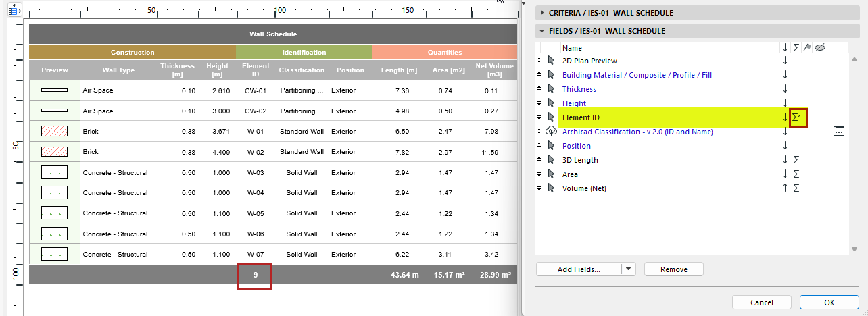
Task: Toggle the Sigma sum on Volume (Net)
Action: coord(796,188)
